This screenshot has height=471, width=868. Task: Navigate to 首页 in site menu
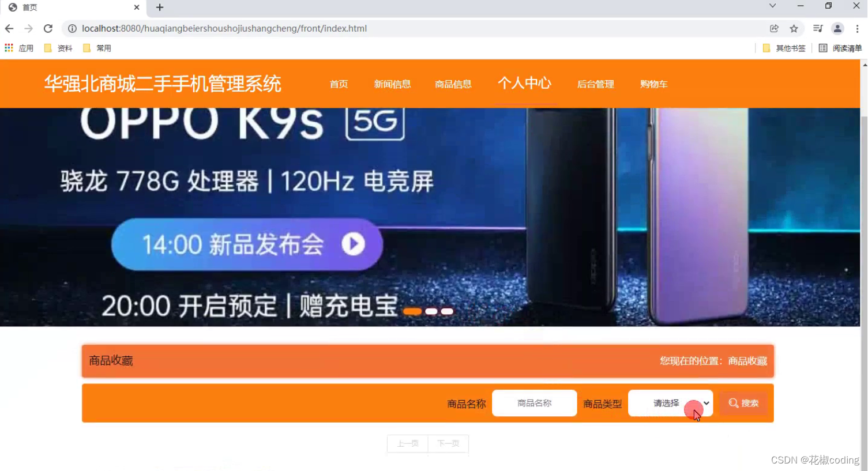[x=339, y=84]
